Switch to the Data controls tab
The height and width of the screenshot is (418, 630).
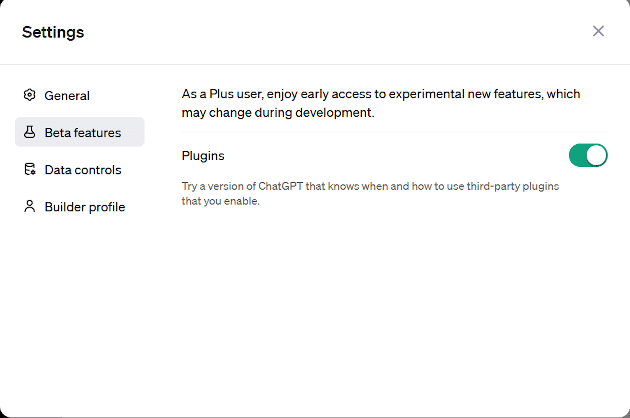point(82,170)
